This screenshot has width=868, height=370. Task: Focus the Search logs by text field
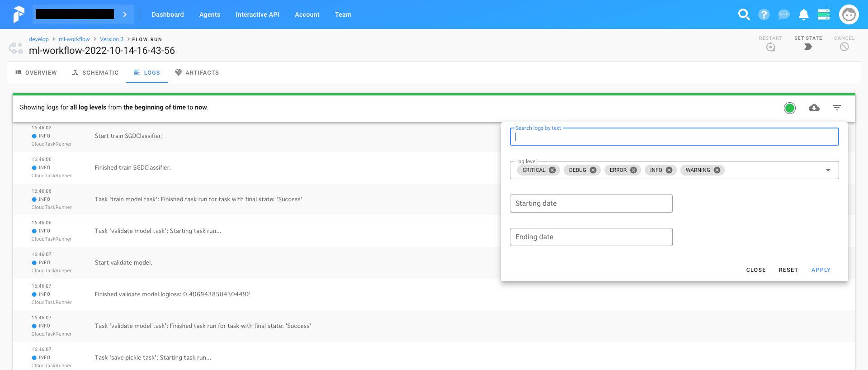tap(674, 137)
